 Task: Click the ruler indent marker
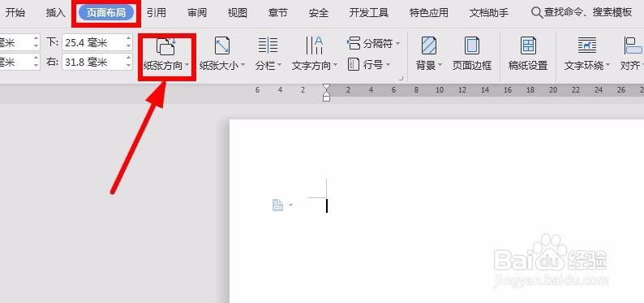pyautogui.click(x=327, y=92)
